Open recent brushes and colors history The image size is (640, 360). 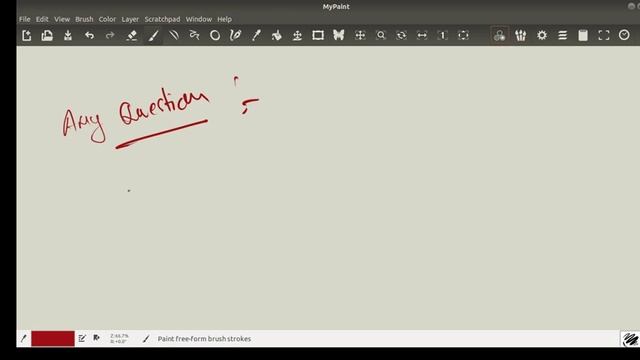[624, 36]
